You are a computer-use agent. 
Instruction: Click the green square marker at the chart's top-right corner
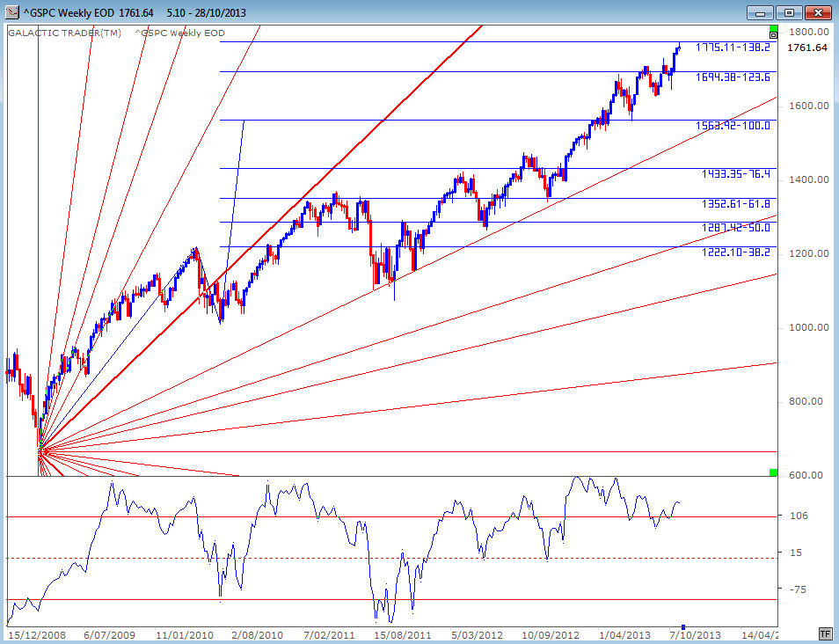pos(773,28)
